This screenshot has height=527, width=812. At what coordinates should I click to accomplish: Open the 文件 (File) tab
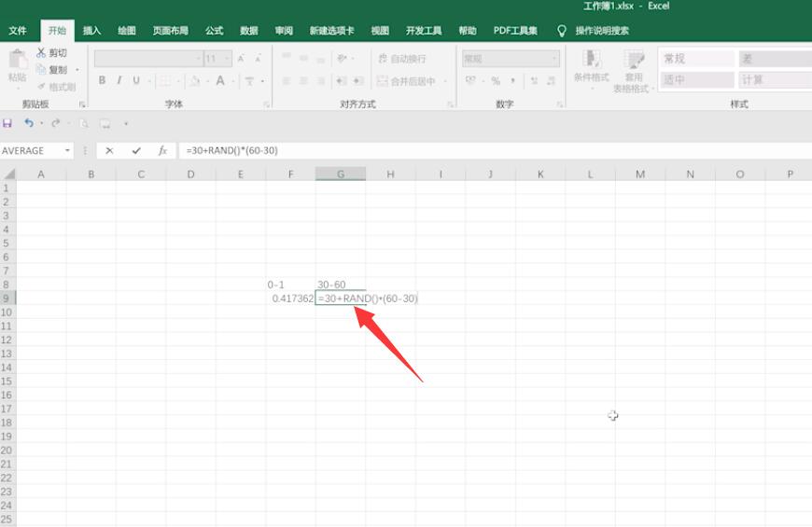coord(18,31)
